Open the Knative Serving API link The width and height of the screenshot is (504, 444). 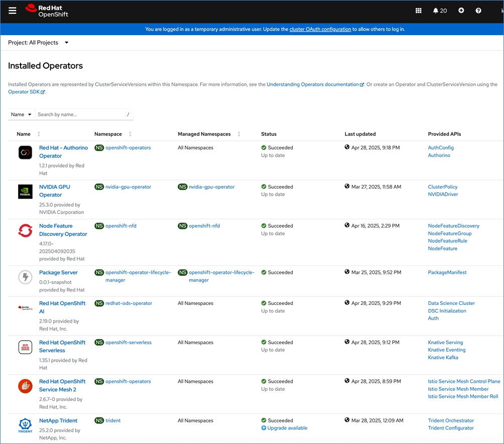coord(445,342)
